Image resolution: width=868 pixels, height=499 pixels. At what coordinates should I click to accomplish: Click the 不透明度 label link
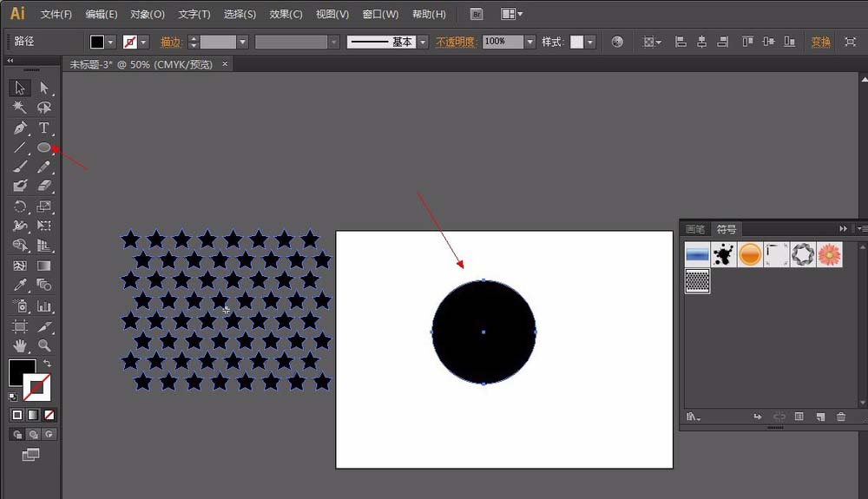coord(457,42)
